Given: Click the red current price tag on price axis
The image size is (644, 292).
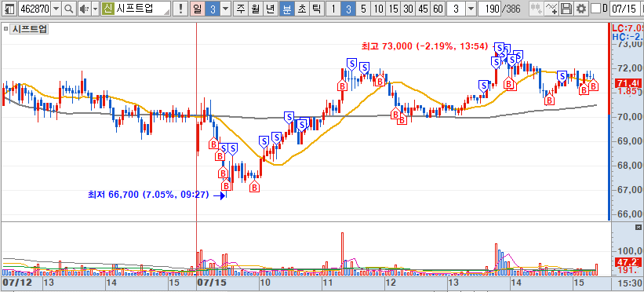Looking at the screenshot, I should coord(628,83).
